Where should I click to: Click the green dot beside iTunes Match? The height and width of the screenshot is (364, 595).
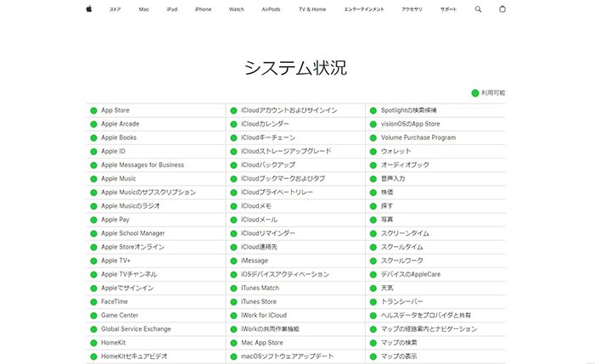233,288
